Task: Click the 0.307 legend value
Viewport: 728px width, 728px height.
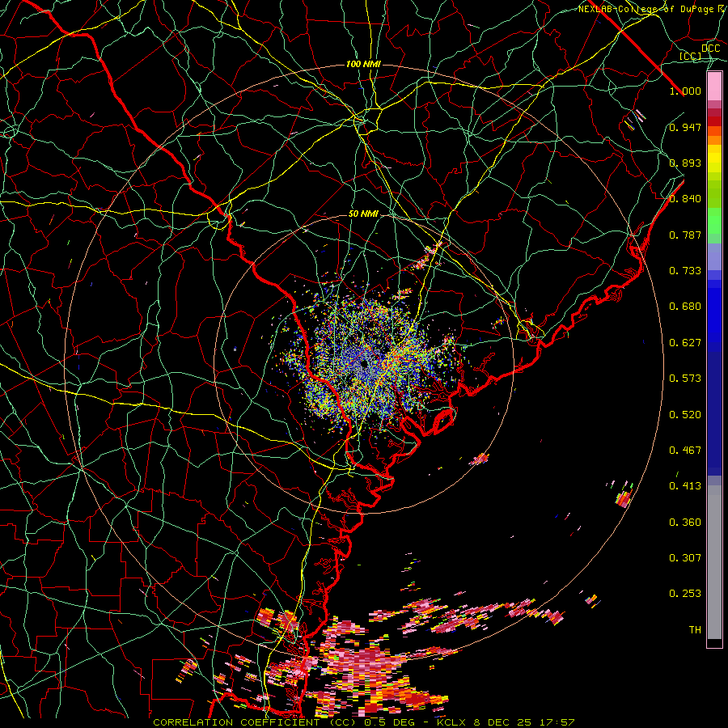Action: [685, 558]
